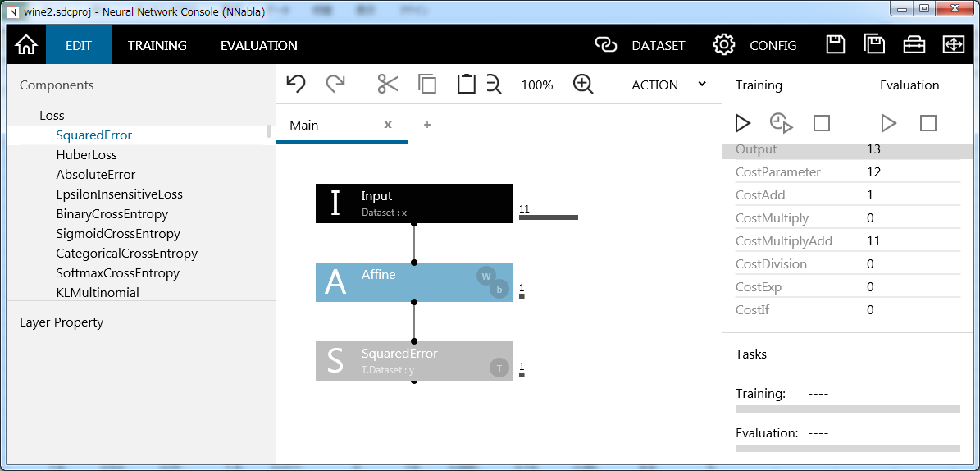Open the ACTION dropdown menu
The image size is (980, 471).
pos(668,85)
